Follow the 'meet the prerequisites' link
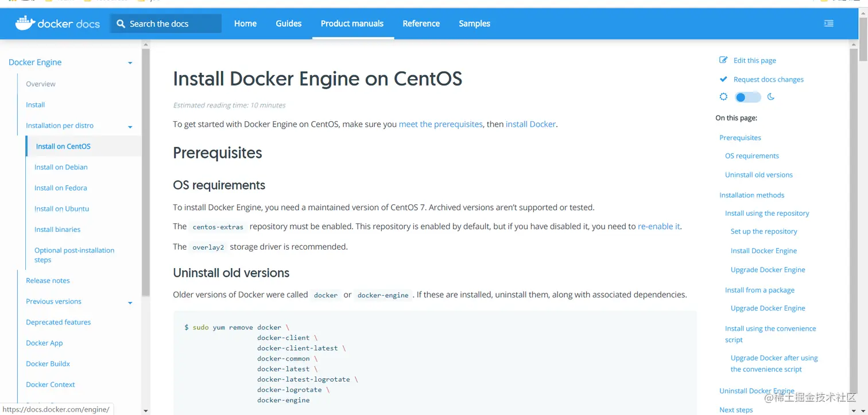Viewport: 868px width, 415px height. [440, 124]
